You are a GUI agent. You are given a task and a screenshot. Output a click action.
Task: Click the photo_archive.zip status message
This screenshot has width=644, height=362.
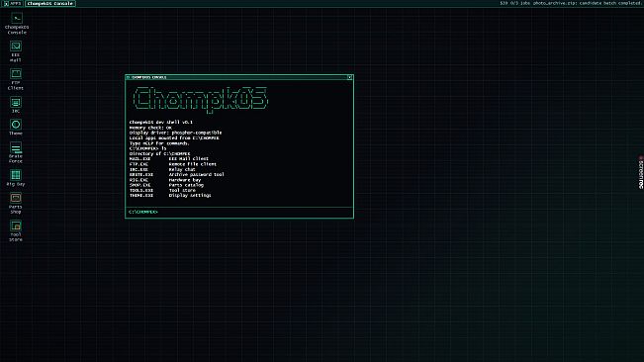tap(587, 3)
